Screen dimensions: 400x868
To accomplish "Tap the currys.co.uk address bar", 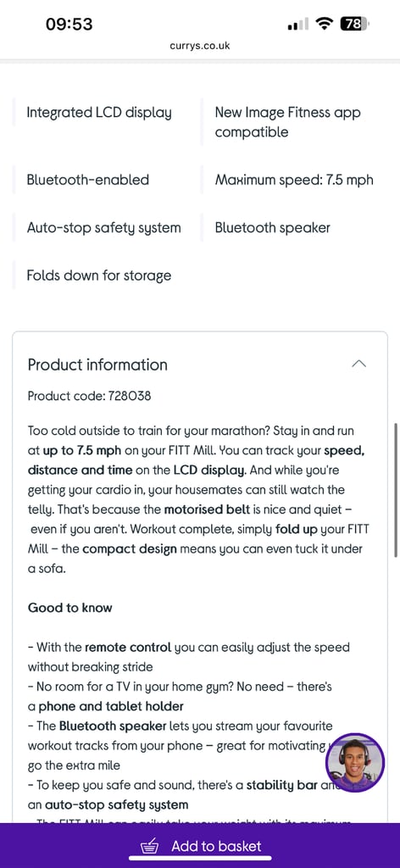I will click(x=200, y=46).
